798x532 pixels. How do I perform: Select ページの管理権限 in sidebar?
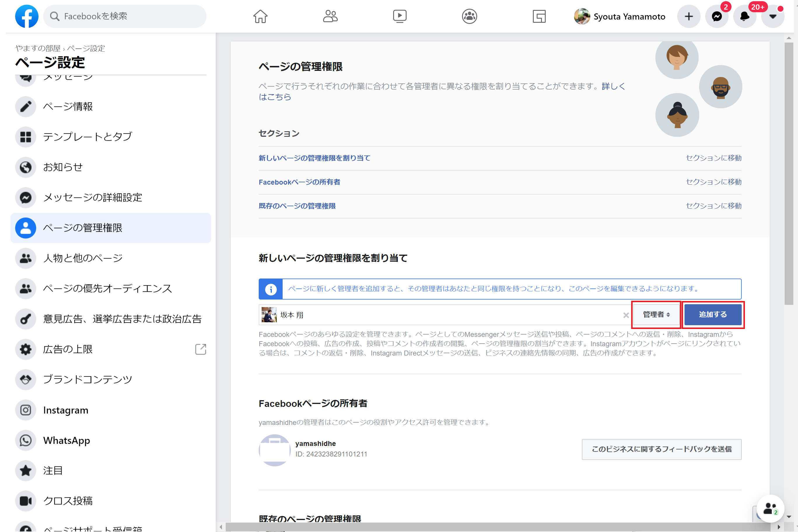coord(111,228)
